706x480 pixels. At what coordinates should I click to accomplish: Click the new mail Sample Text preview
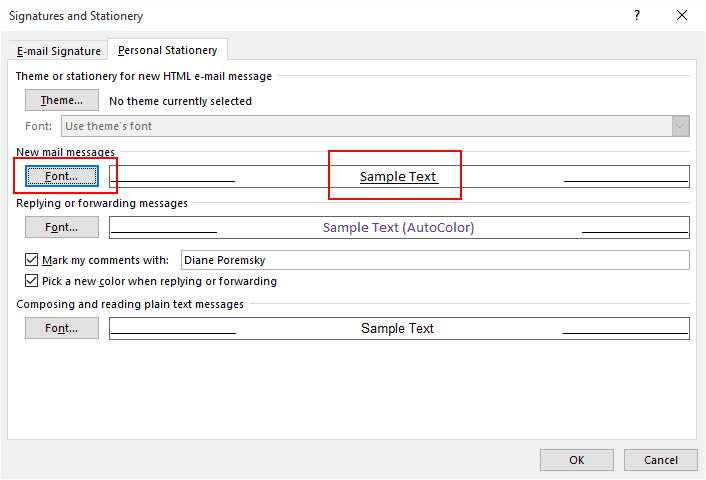click(x=399, y=177)
